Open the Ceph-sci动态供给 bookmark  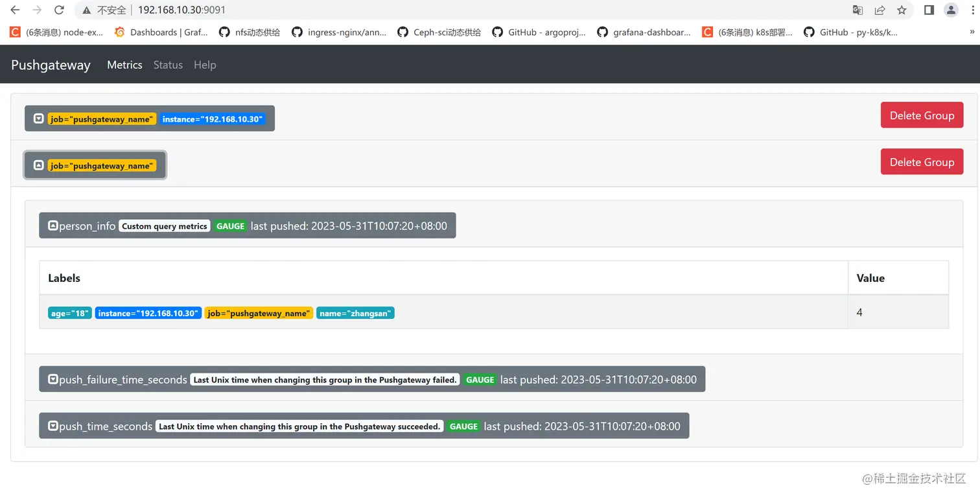[439, 32]
